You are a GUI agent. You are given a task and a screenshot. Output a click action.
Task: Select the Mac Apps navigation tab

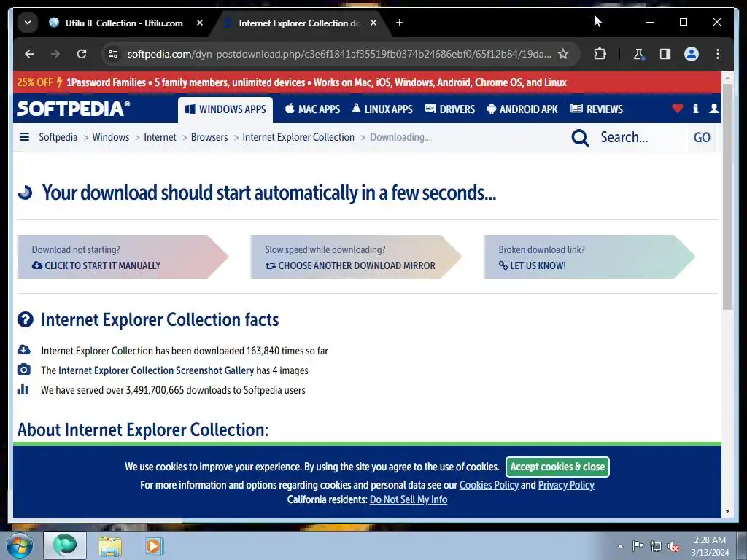(x=312, y=109)
